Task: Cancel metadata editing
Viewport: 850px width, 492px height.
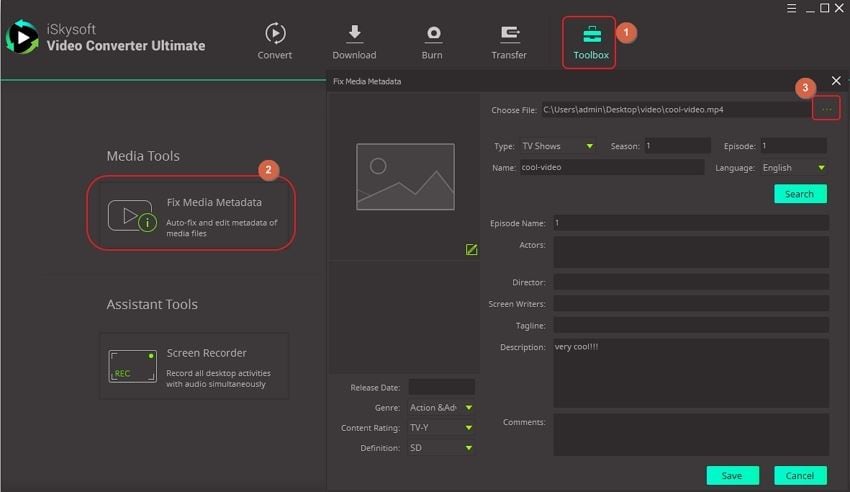Action: (x=800, y=475)
